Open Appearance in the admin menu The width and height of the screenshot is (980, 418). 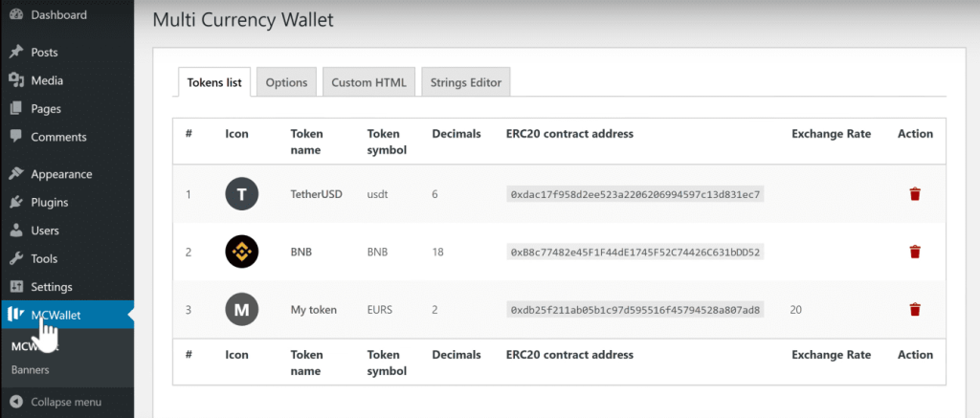pyautogui.click(x=61, y=174)
